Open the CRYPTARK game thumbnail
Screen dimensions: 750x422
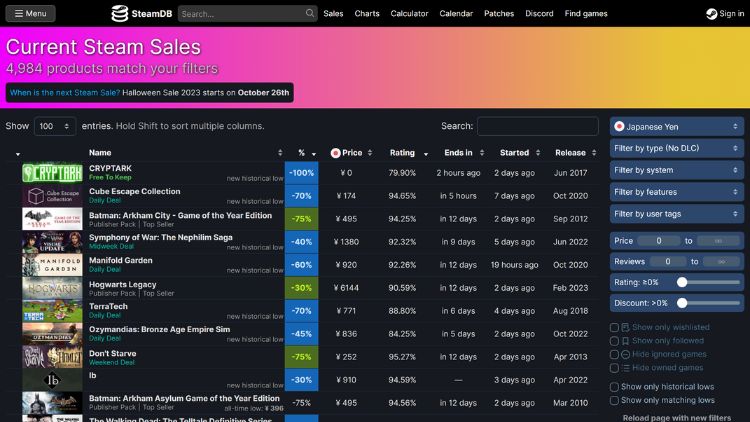point(52,173)
